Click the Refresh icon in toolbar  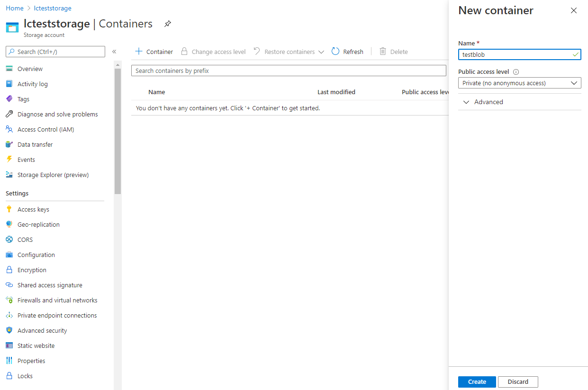[335, 52]
